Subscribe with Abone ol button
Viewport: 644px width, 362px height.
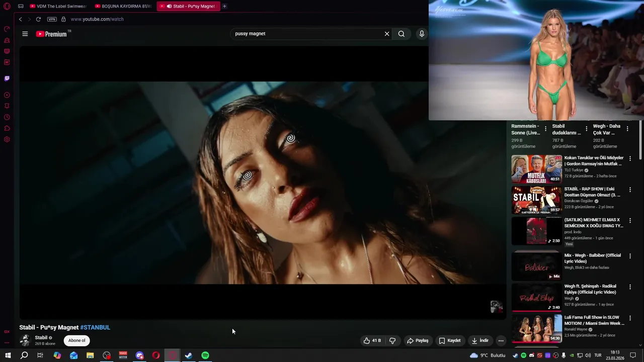click(x=77, y=340)
